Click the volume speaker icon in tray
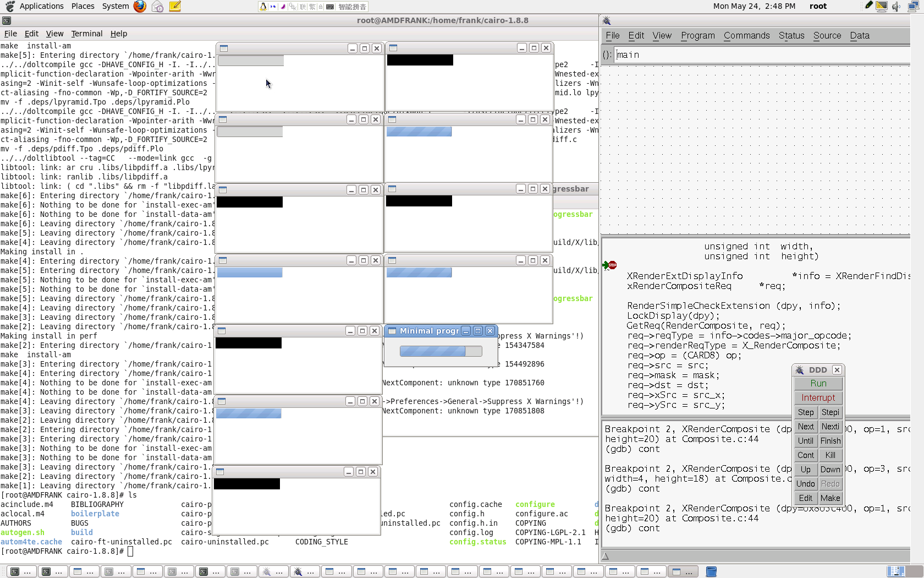The image size is (924, 578). click(x=897, y=7)
